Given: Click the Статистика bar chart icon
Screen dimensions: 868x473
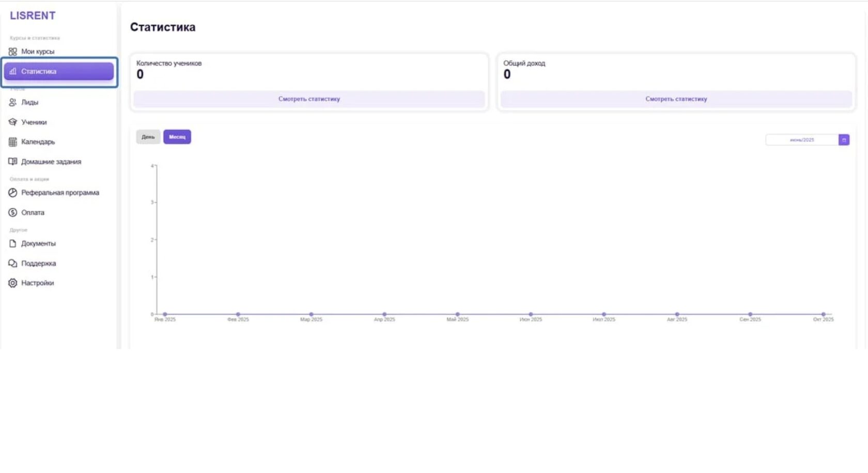Looking at the screenshot, I should (13, 71).
